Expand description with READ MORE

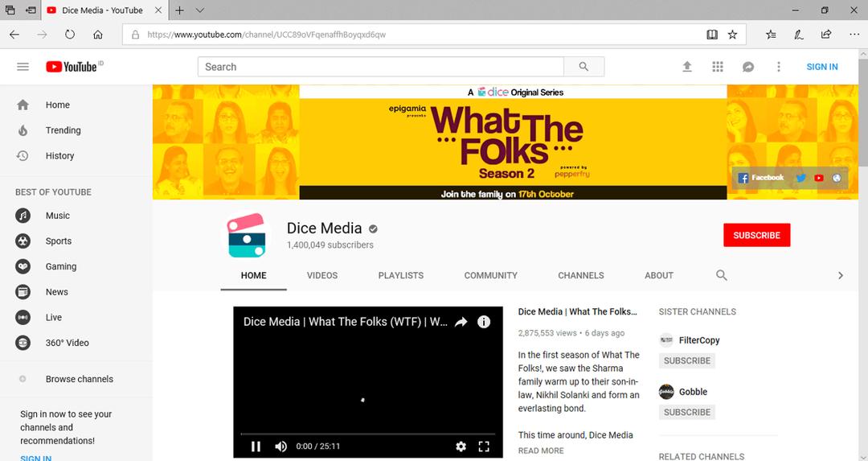click(541, 451)
